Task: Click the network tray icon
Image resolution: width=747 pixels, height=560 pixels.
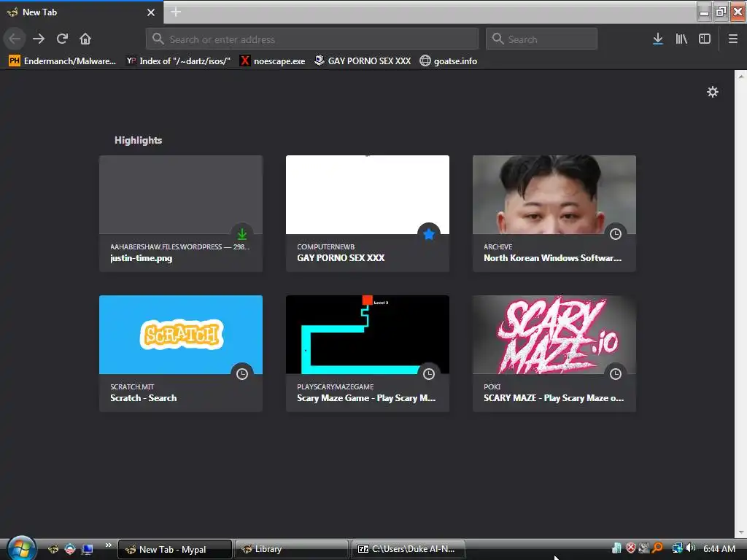Action: (x=677, y=548)
